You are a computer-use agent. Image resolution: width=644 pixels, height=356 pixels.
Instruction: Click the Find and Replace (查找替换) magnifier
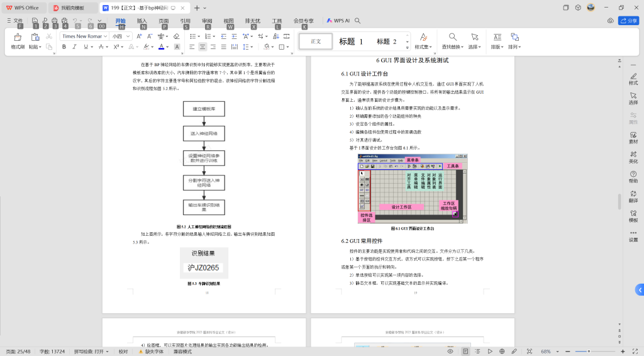[x=452, y=37]
